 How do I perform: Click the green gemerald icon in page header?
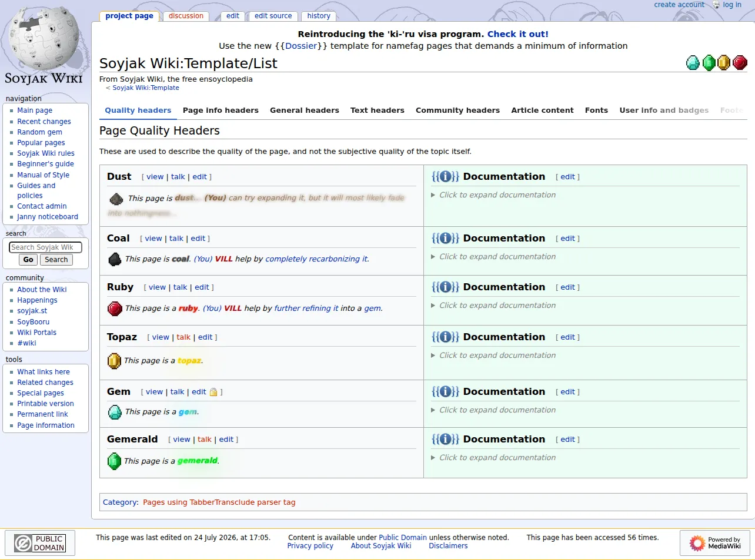tap(709, 62)
